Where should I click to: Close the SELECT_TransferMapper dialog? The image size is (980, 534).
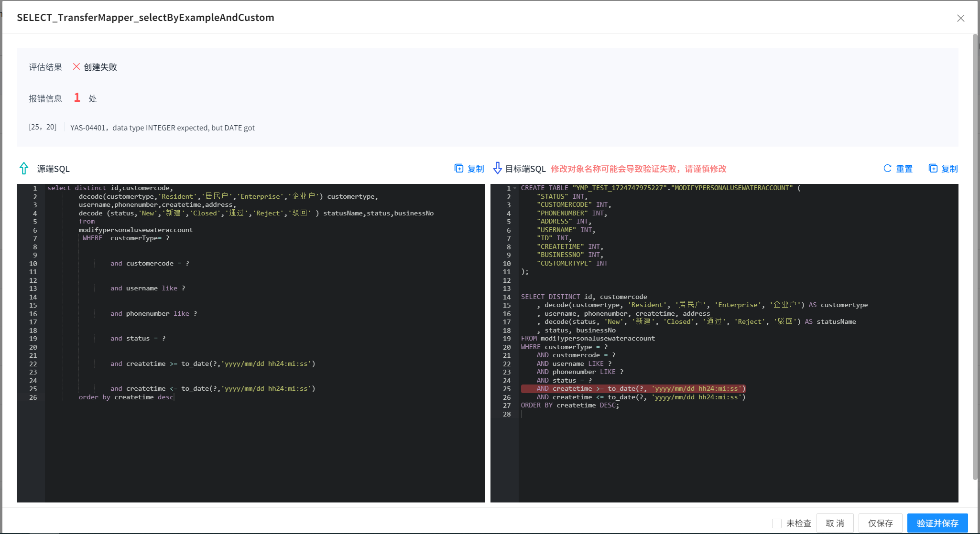click(961, 18)
